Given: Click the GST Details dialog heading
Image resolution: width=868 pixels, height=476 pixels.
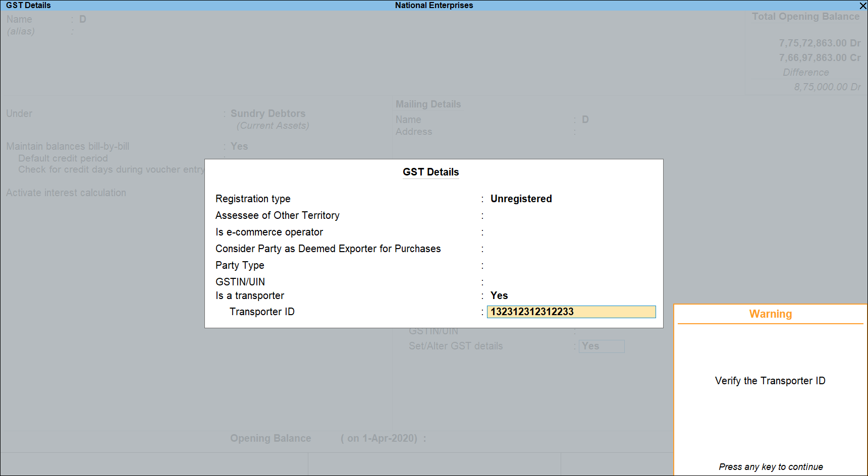Looking at the screenshot, I should 430,172.
